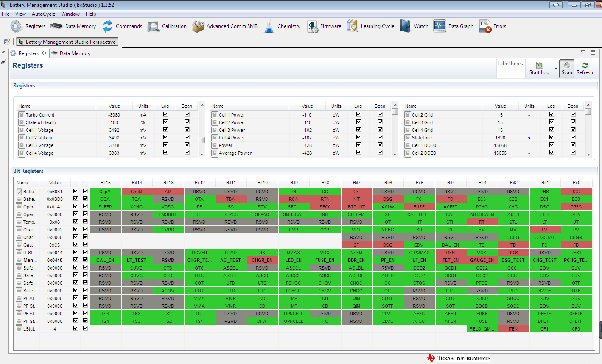
Task: Toggle Scan checkbox for Cell 2 Power
Action: (380, 122)
